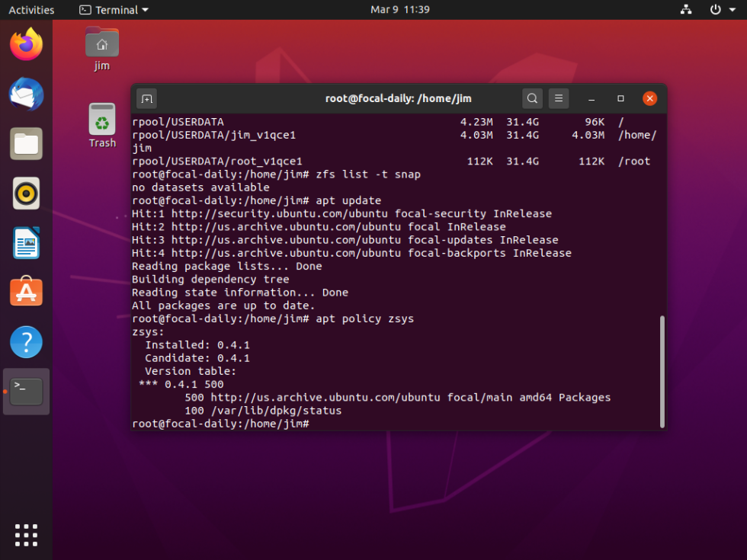This screenshot has height=560, width=747.
Task: Launch Rhythmbox music player
Action: click(x=26, y=194)
